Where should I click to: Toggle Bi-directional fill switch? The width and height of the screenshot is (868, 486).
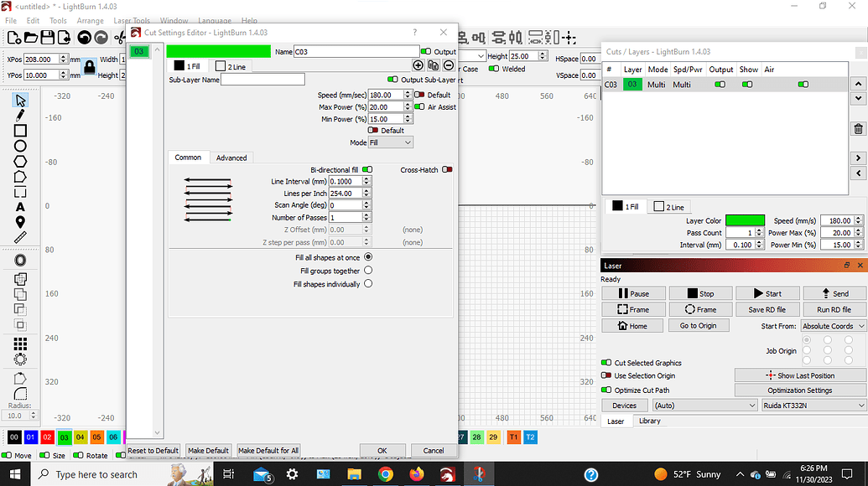pos(367,170)
